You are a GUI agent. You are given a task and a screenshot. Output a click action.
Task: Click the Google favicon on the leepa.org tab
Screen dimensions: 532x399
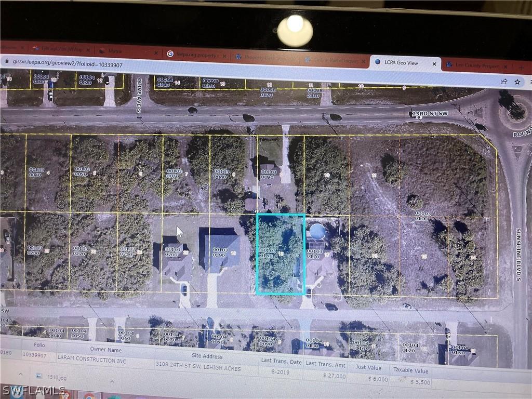[170, 54]
